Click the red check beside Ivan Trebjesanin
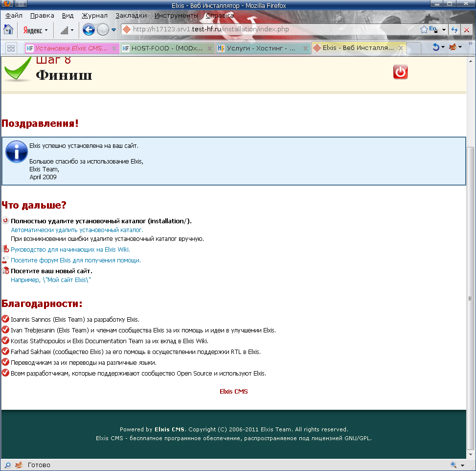Image resolution: width=476 pixels, height=471 pixels. tap(5, 330)
